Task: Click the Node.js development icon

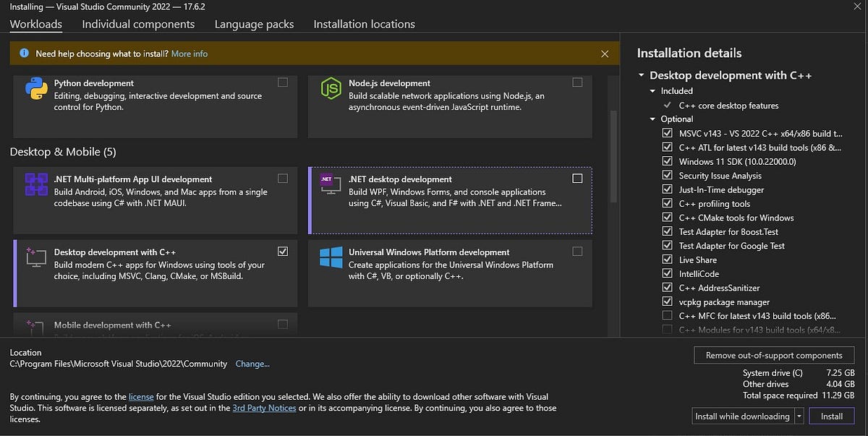Action: pos(331,89)
